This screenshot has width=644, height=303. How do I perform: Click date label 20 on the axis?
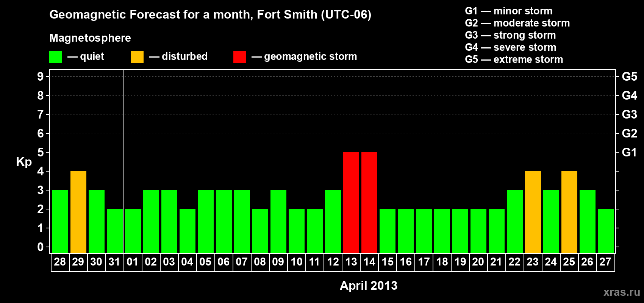(x=478, y=262)
